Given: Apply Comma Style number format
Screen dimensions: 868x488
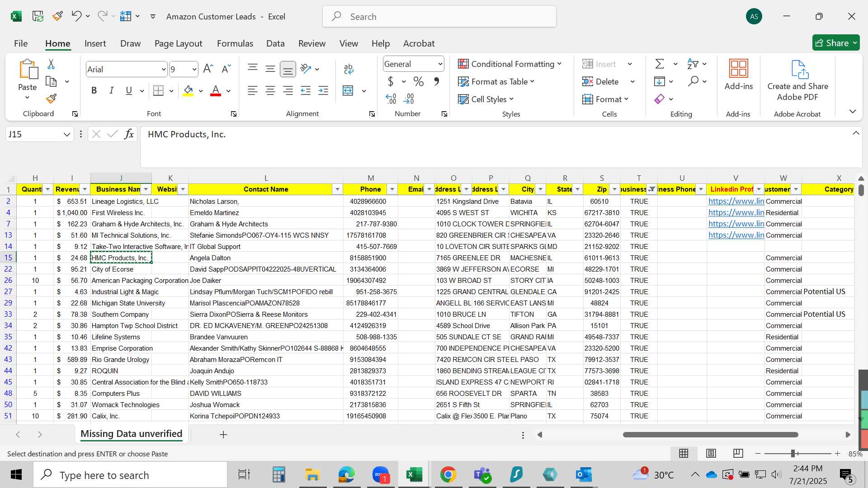Looking at the screenshot, I should [436, 81].
